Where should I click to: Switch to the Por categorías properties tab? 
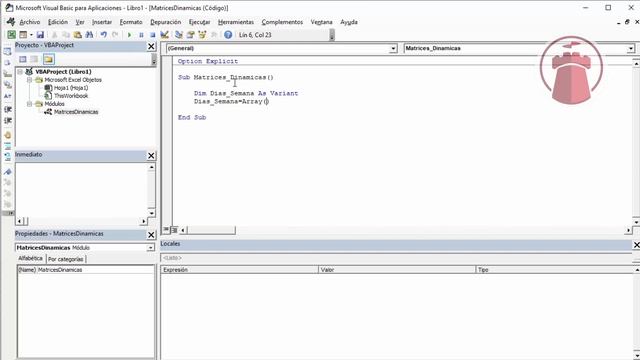click(65, 259)
